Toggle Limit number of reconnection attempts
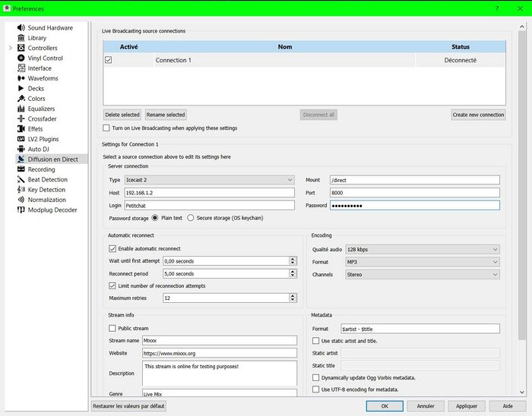This screenshot has width=532, height=416. pos(112,286)
